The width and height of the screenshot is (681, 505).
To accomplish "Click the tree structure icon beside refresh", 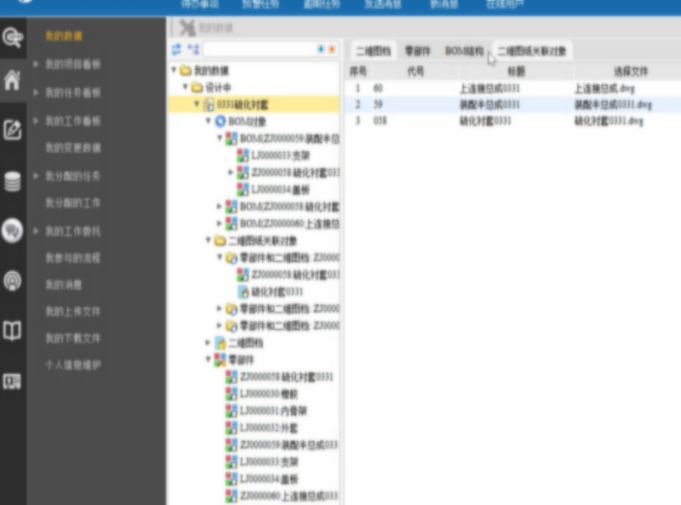I will click(193, 50).
